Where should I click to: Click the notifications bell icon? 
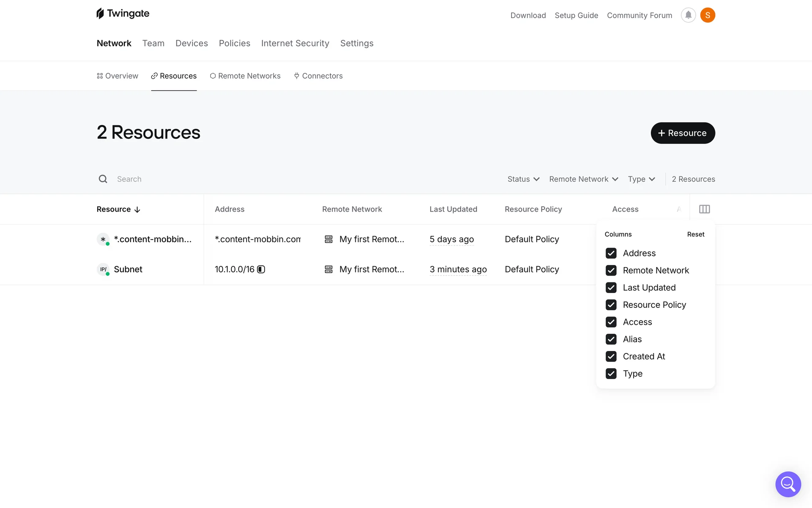pos(688,15)
